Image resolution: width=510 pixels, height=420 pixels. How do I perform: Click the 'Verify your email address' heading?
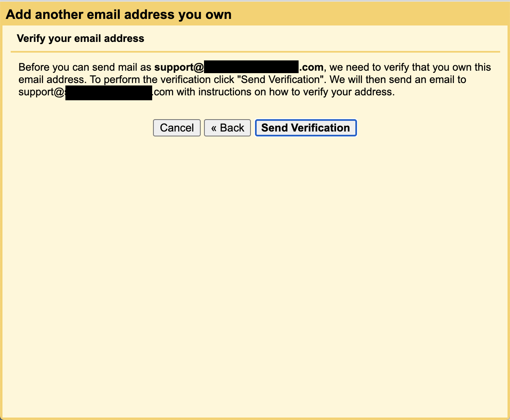81,39
